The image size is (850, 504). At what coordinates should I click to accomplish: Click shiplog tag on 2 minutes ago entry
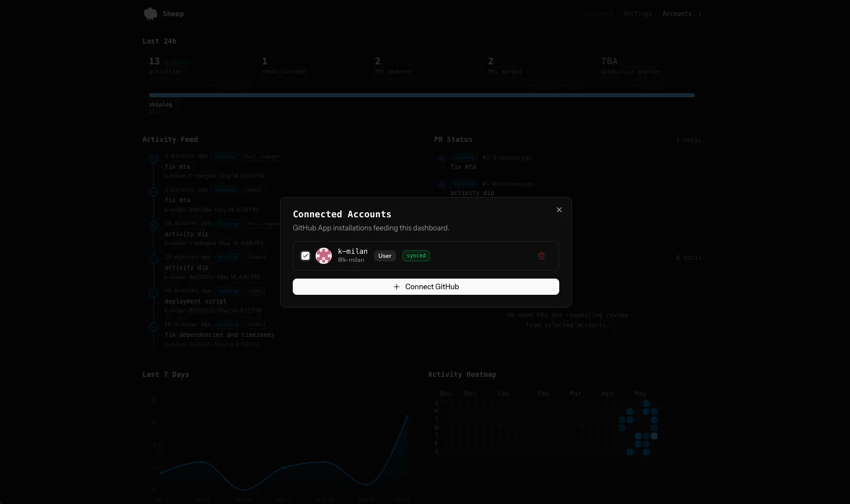click(225, 157)
